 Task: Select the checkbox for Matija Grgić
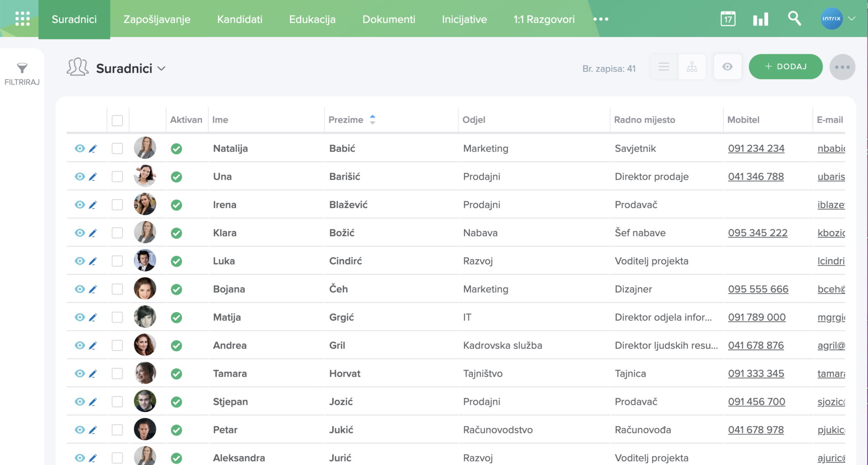coord(117,318)
